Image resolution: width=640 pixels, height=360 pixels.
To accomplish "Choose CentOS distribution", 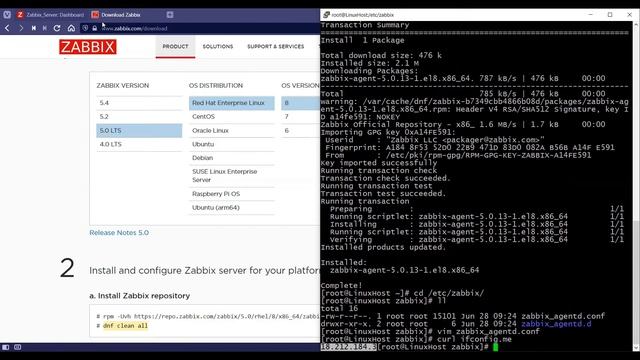I will pos(231,117).
